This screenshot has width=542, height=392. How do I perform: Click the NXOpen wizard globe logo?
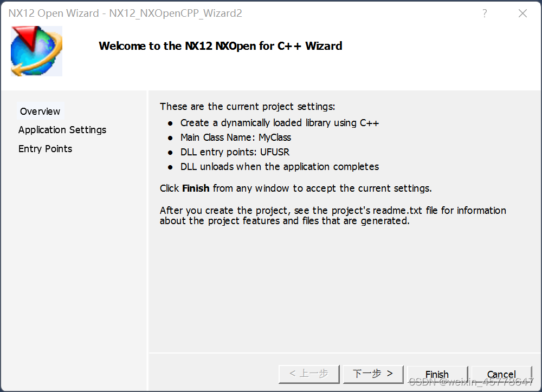point(36,50)
